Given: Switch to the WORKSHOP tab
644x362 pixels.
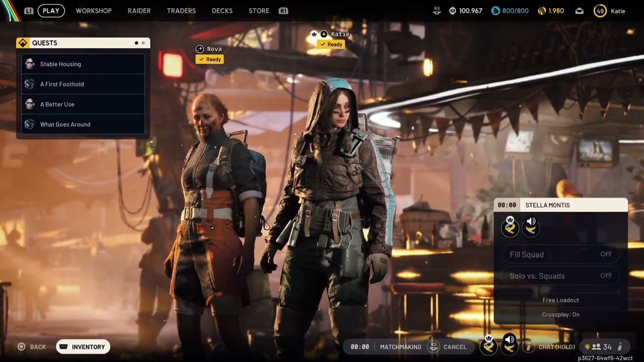Looking at the screenshot, I should 94,11.
